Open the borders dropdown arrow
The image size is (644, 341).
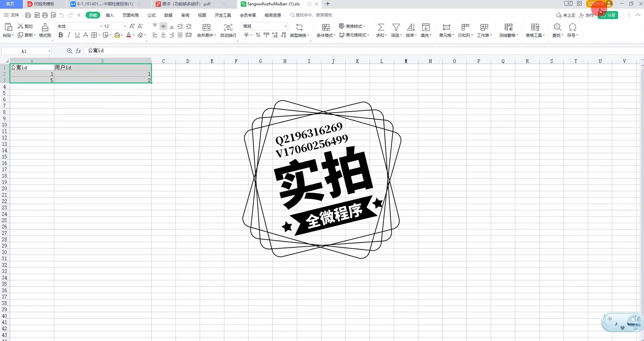coord(99,35)
